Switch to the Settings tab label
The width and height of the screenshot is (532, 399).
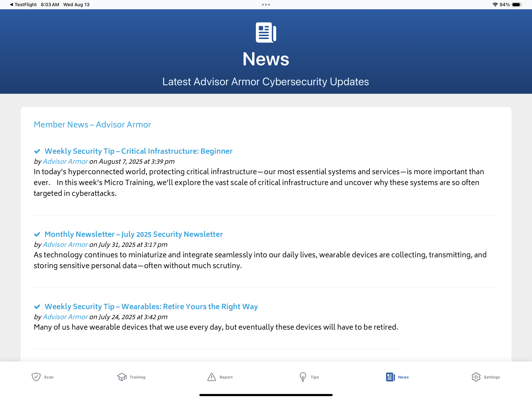492,377
